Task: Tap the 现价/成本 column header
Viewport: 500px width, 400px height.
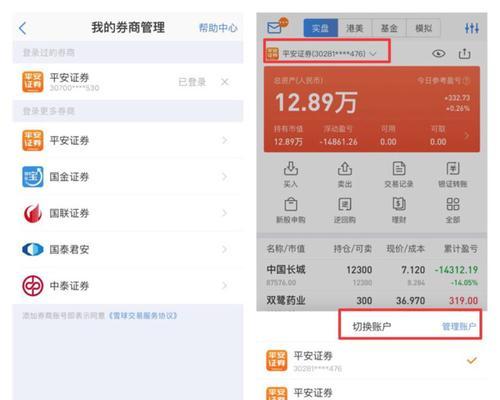Action: click(405, 249)
